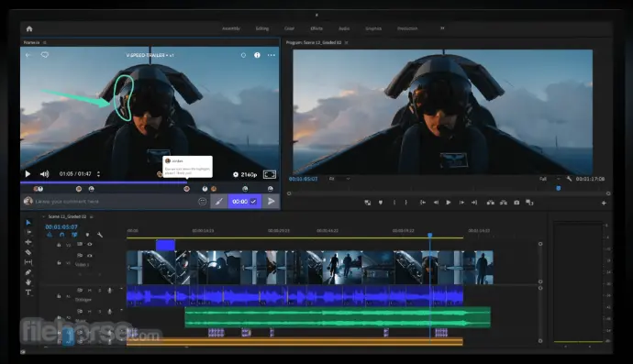633x364 pixels.
Task: Send the comment with arrow button
Action: (272, 201)
